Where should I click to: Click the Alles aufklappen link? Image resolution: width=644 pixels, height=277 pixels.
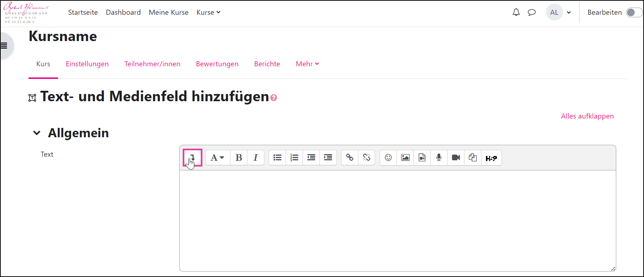point(587,116)
